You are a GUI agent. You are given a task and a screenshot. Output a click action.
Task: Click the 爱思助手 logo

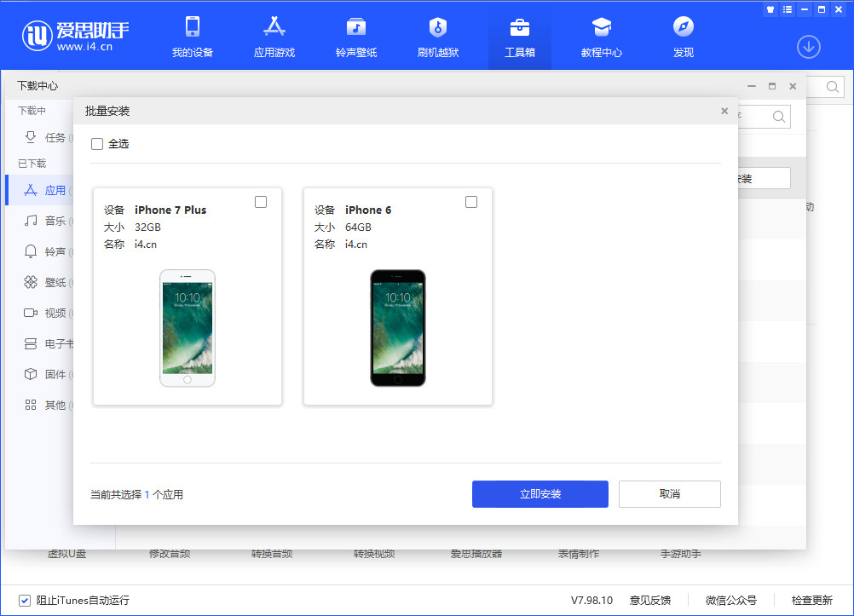point(75,36)
